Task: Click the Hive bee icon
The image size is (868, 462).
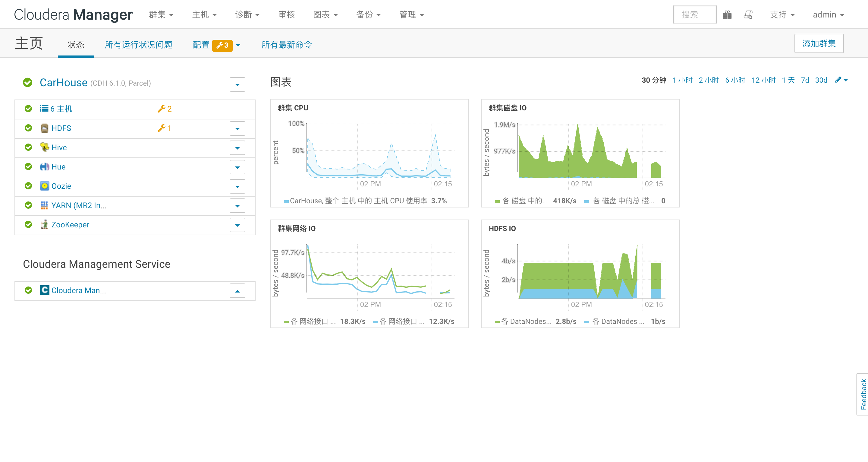Action: (x=44, y=147)
